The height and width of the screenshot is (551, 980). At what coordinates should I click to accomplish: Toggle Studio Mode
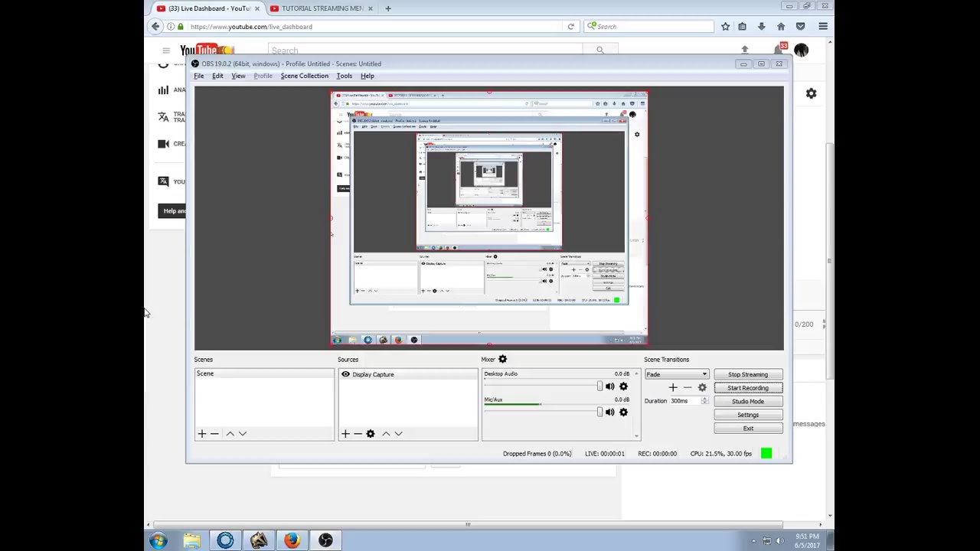point(748,402)
